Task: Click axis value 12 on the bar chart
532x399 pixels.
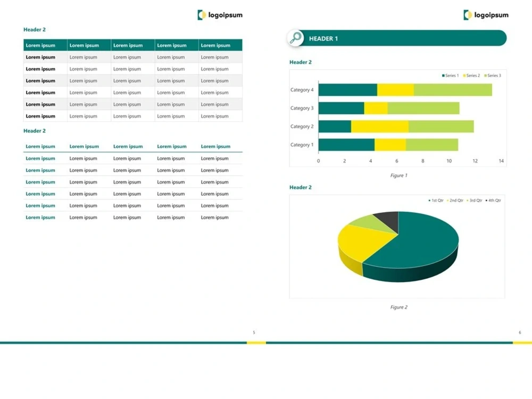Action: 475,161
